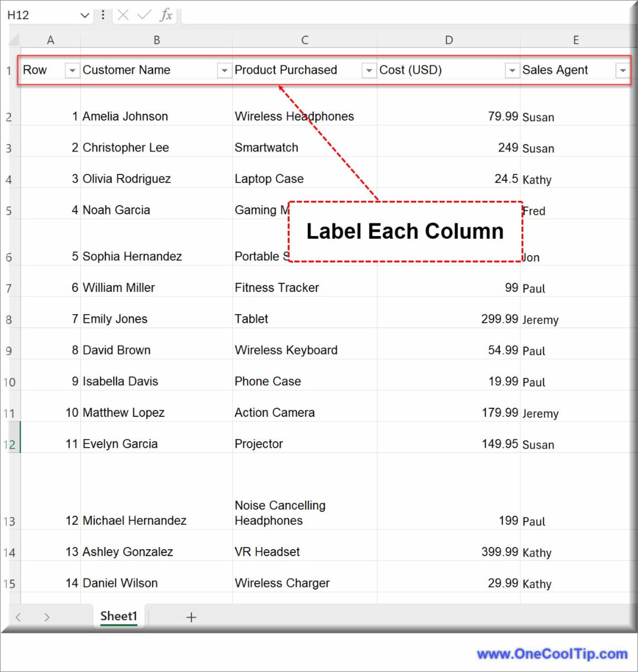Open the Cost (USD) filter dropdown
Screen dimensions: 638x672
(512, 70)
